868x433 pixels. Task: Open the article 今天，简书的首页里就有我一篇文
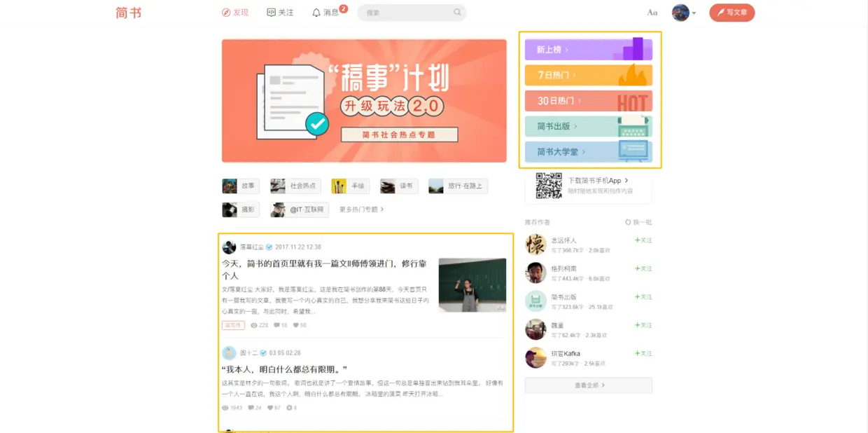pyautogui.click(x=324, y=270)
